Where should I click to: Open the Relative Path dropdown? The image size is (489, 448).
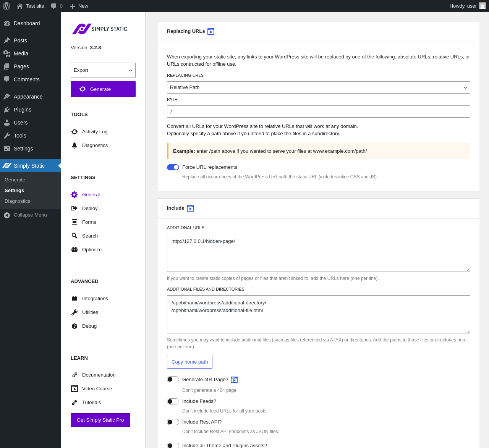click(319, 87)
